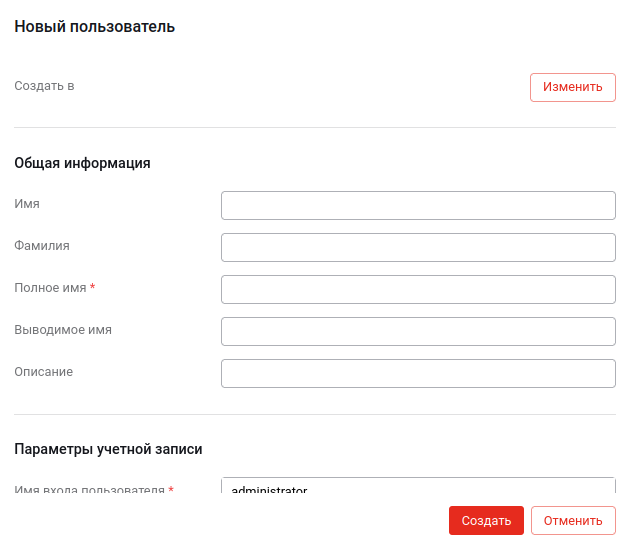Cancel with the Отменить button

pos(572,520)
